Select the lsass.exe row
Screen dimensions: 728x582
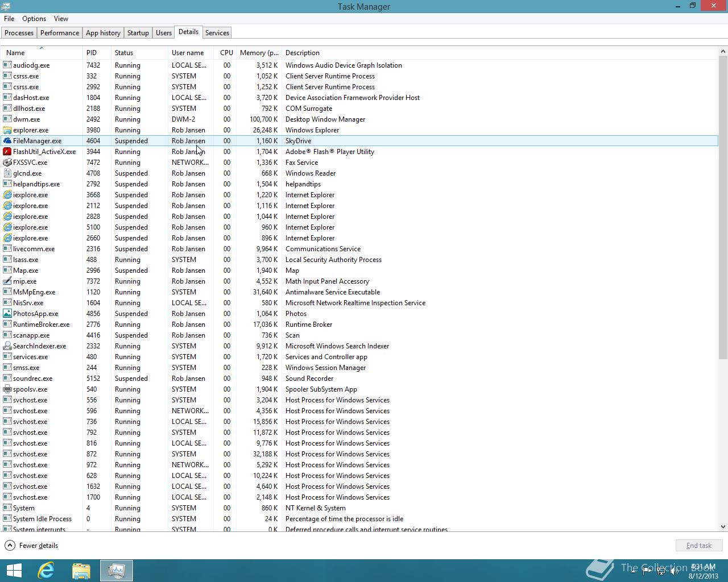[x=359, y=259]
